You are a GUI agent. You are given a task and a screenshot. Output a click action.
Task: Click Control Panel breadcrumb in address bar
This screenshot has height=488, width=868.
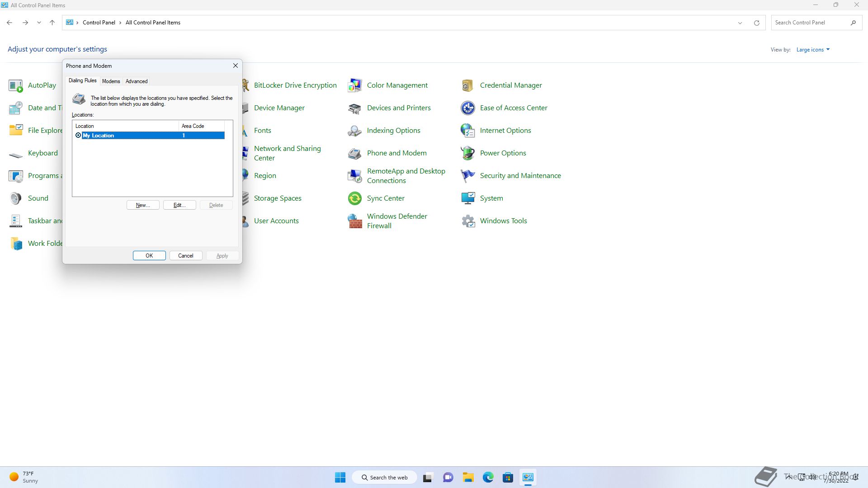tap(99, 23)
